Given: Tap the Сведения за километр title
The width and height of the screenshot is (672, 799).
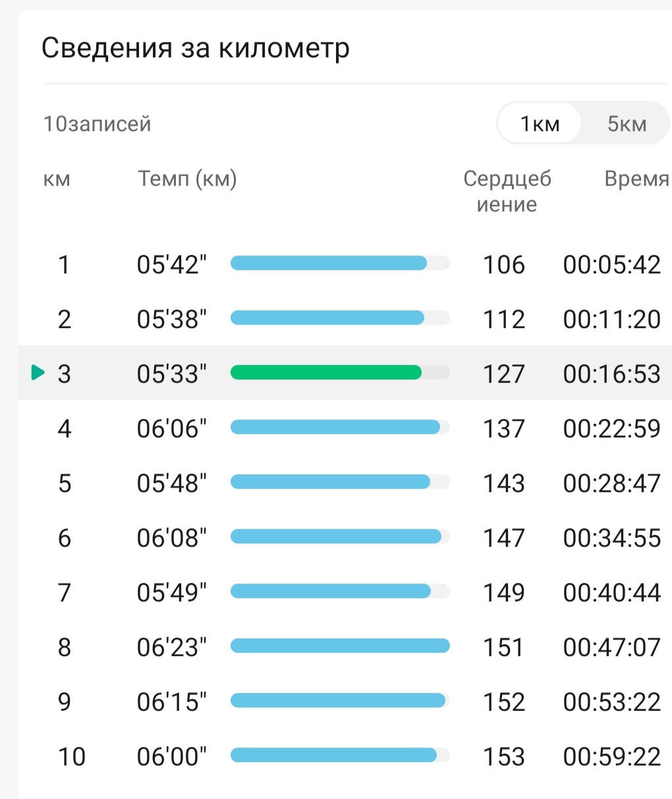Looking at the screenshot, I should pyautogui.click(x=195, y=48).
